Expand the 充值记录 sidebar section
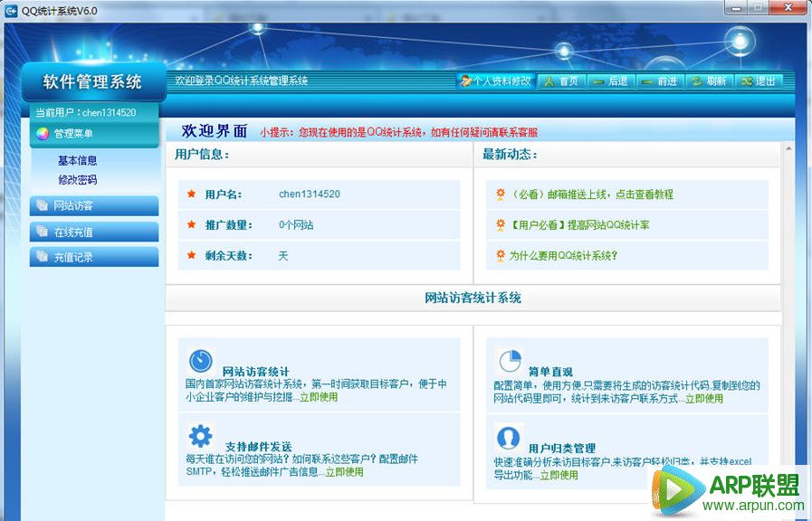The width and height of the screenshot is (812, 521). coord(94,257)
